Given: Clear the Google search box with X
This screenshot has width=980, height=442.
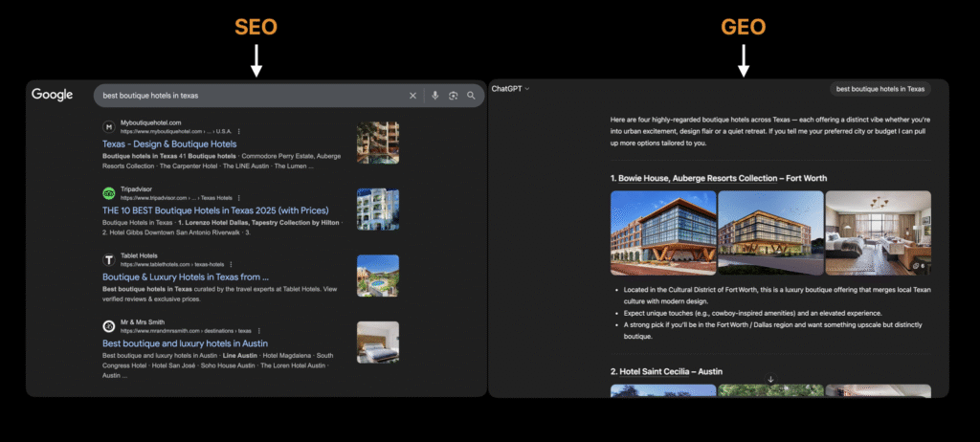Looking at the screenshot, I should pyautogui.click(x=412, y=96).
